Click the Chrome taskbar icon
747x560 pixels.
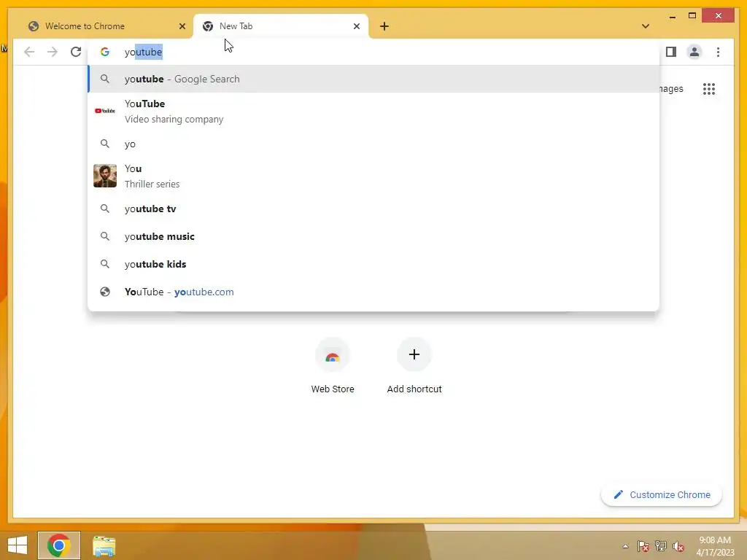pos(59,545)
